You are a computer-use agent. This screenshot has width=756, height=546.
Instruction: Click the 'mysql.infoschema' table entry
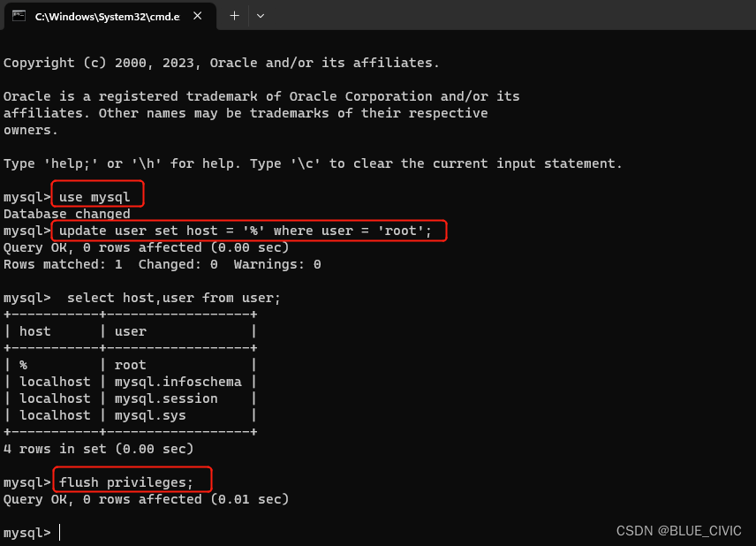178,382
